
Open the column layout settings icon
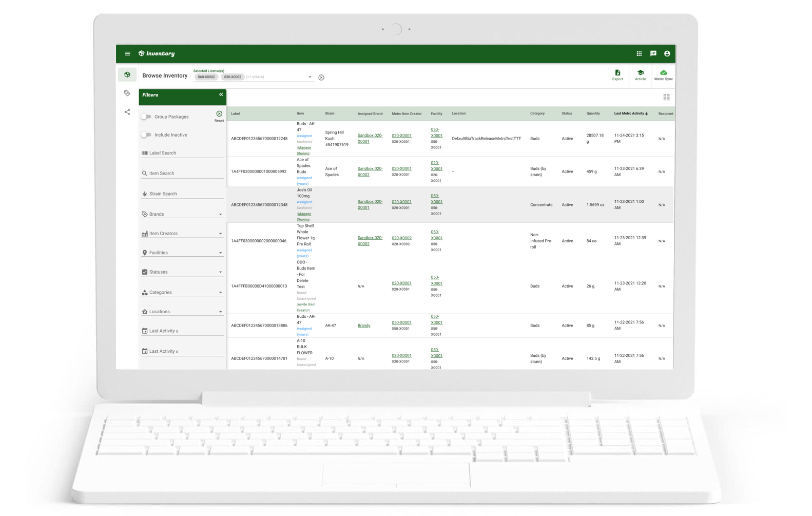click(666, 97)
